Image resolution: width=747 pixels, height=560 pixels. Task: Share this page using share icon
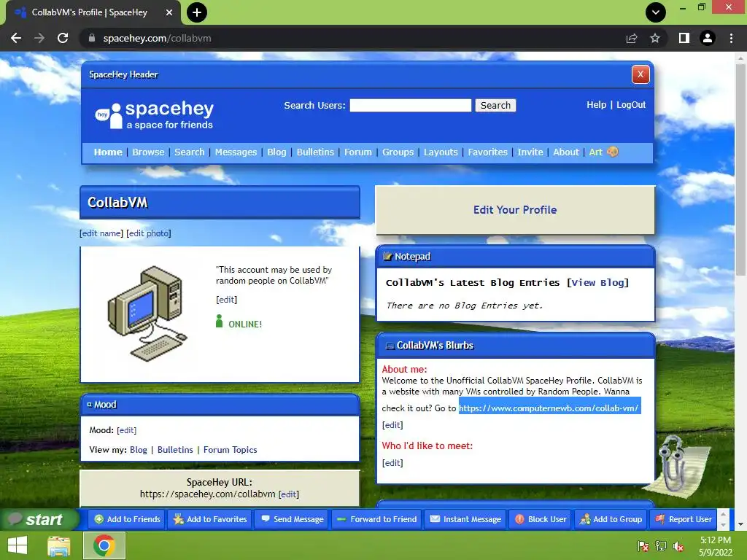coord(632,38)
